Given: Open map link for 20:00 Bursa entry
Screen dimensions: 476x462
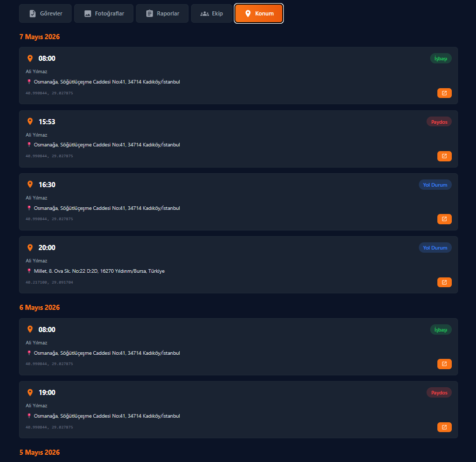Looking at the screenshot, I should [445, 283].
